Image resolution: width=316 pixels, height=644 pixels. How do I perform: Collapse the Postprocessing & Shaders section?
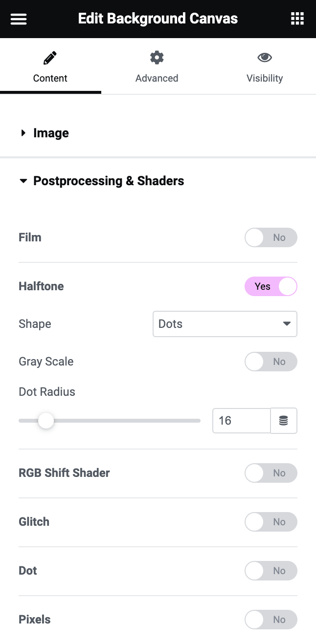[x=109, y=181]
